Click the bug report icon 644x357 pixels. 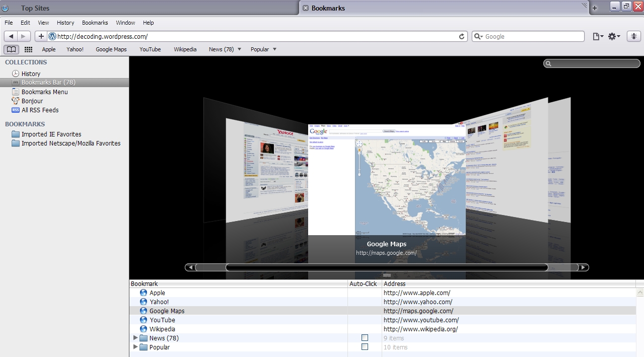633,36
